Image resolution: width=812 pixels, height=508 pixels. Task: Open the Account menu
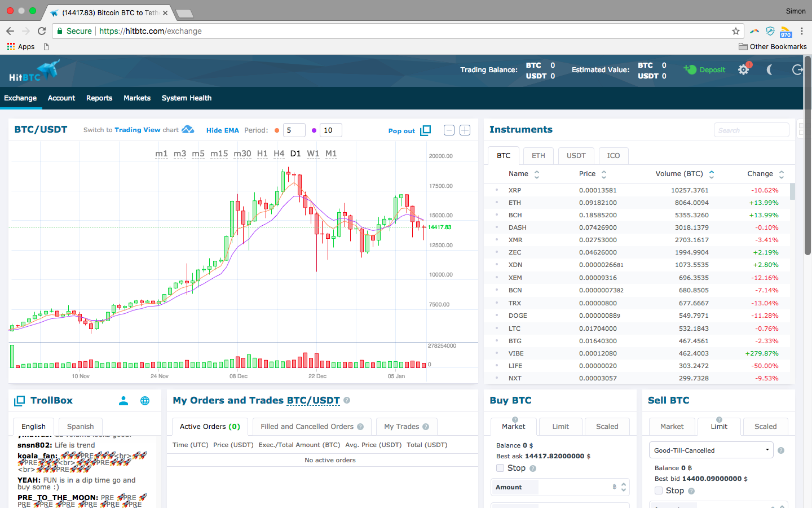(x=61, y=98)
